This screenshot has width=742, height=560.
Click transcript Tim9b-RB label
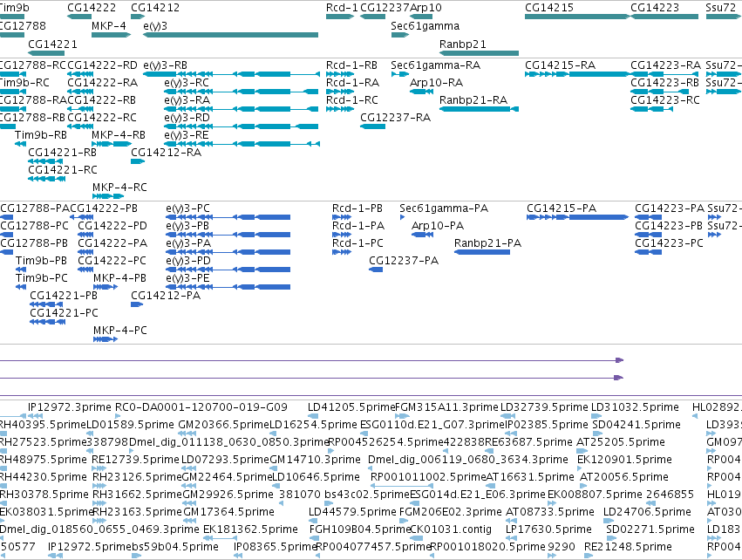click(41, 135)
